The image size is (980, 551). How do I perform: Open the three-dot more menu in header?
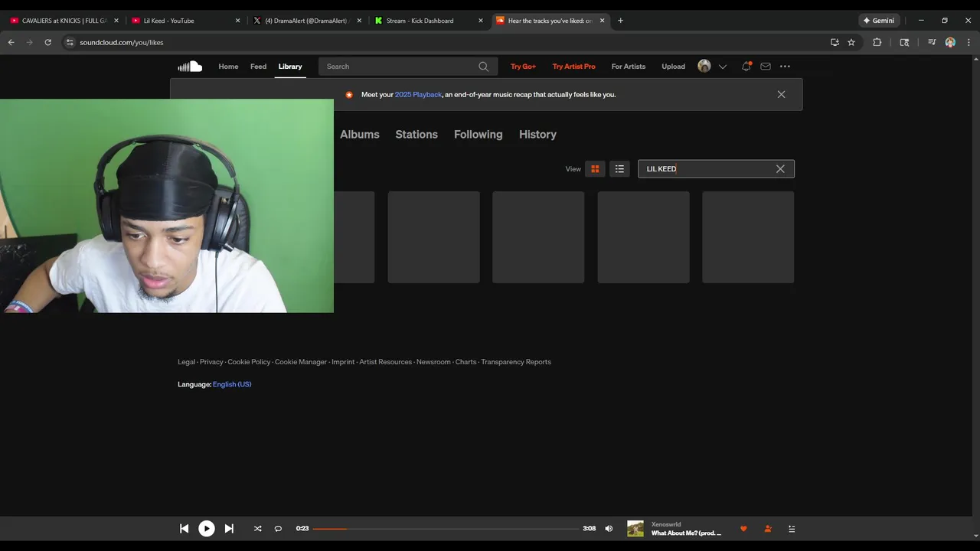tap(785, 67)
